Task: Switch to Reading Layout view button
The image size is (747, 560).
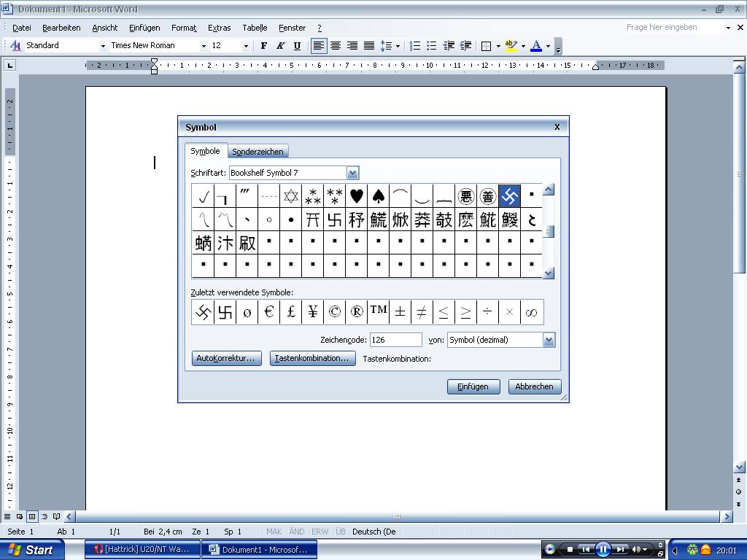Action: point(57,517)
